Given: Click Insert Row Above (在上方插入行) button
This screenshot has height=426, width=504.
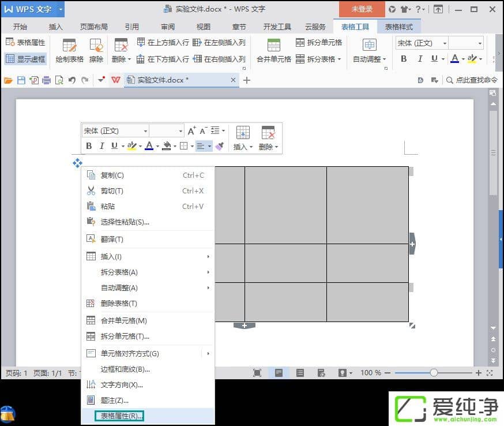Looking at the screenshot, I should pos(163,42).
